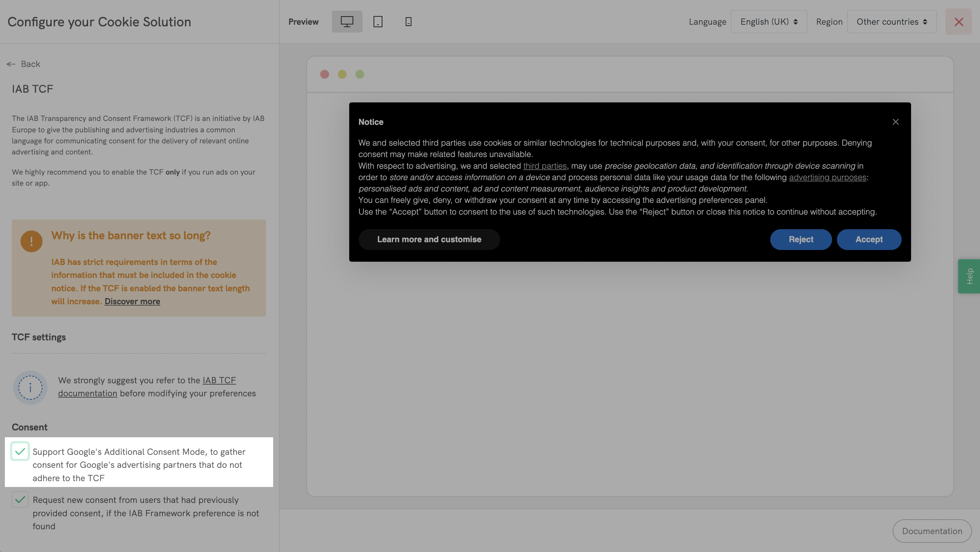Click the orange warning exclamation icon
Image resolution: width=980 pixels, height=552 pixels.
31,241
